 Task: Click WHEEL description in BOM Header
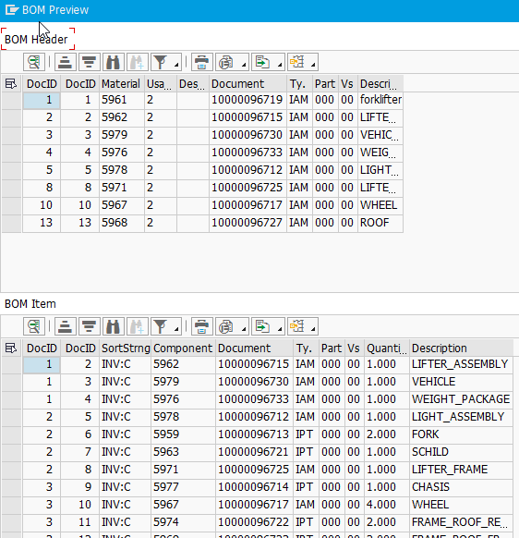point(380,205)
